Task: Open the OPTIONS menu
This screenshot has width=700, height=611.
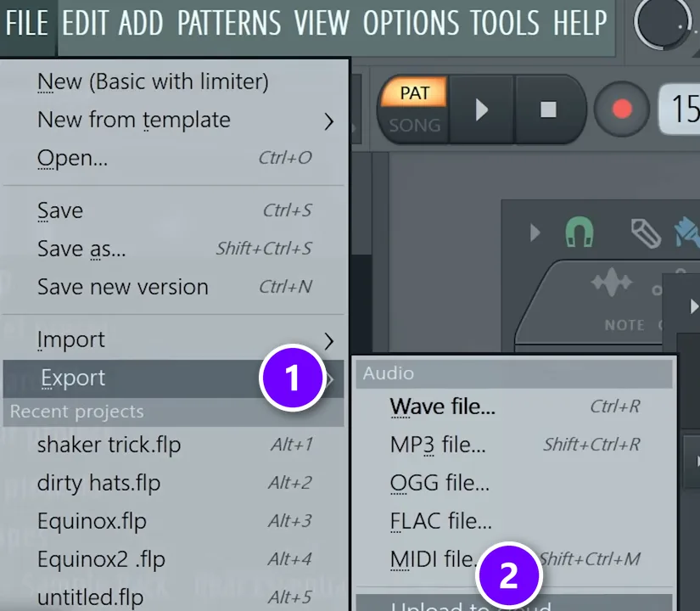Action: tap(411, 23)
